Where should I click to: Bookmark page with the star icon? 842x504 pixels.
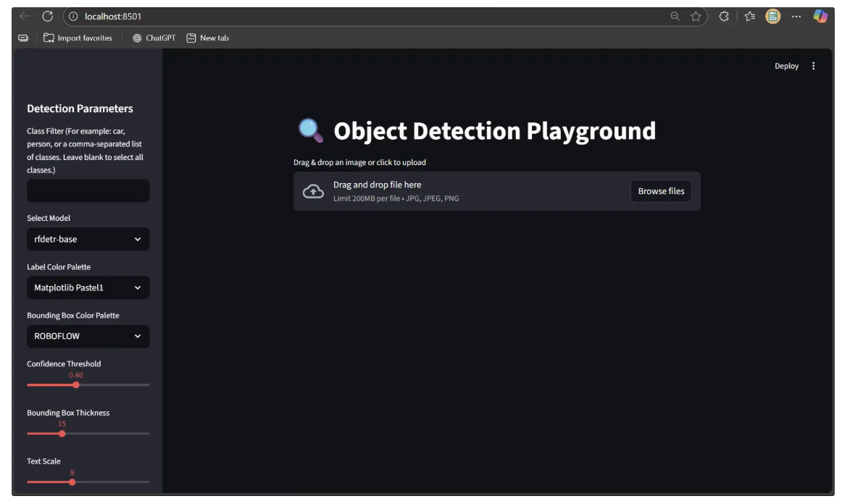[696, 16]
